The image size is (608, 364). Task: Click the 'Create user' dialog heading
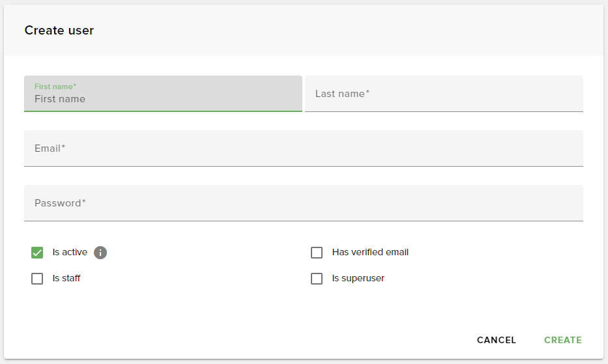(59, 30)
